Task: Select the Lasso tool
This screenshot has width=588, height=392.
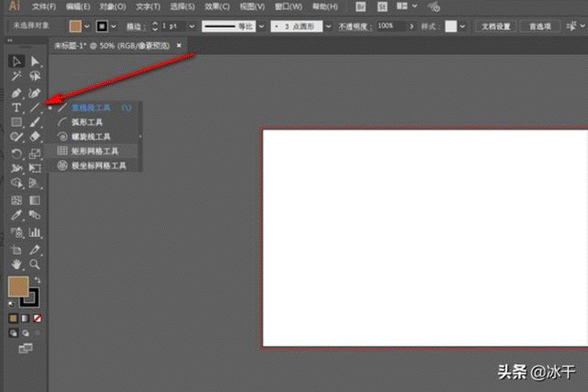Action: pyautogui.click(x=35, y=76)
